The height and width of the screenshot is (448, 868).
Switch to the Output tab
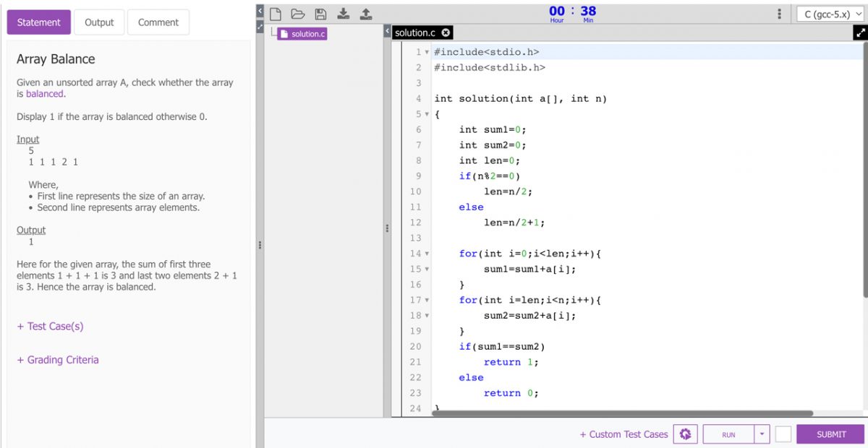[99, 22]
